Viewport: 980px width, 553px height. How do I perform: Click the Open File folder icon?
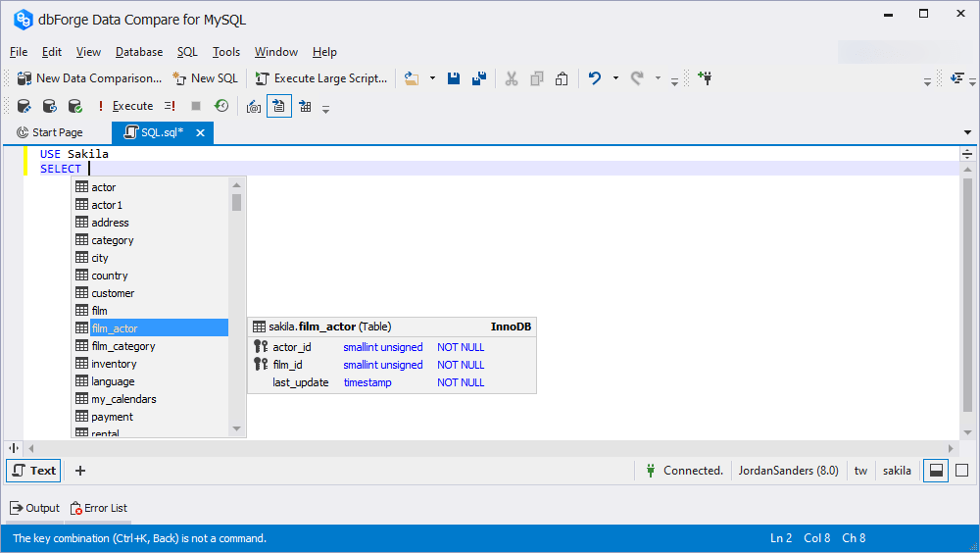pyautogui.click(x=412, y=78)
